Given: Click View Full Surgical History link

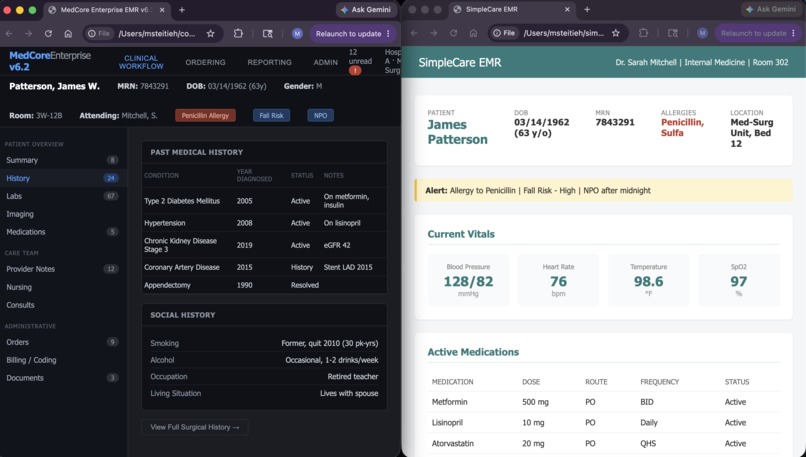Looking at the screenshot, I should 195,427.
